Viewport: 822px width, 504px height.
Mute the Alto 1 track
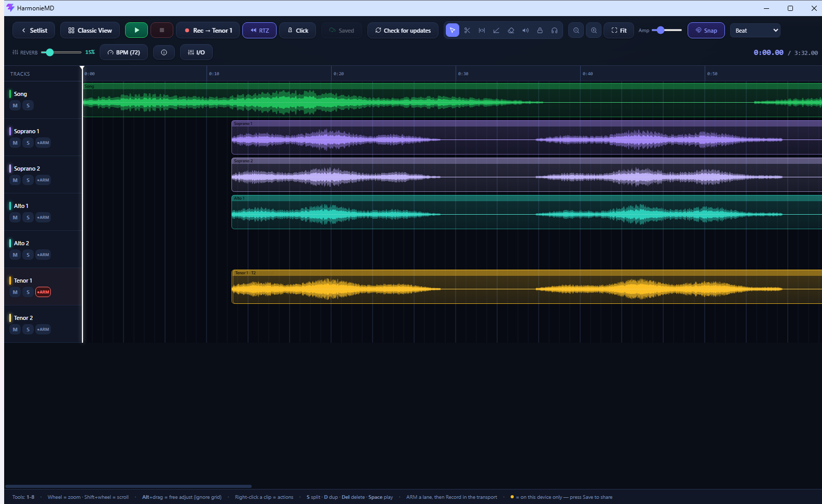tap(15, 217)
